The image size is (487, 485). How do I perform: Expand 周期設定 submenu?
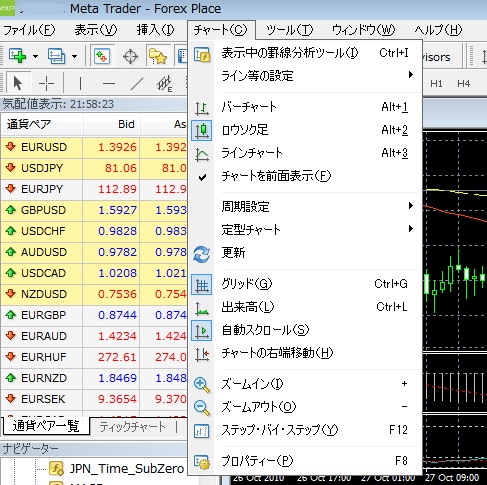304,207
